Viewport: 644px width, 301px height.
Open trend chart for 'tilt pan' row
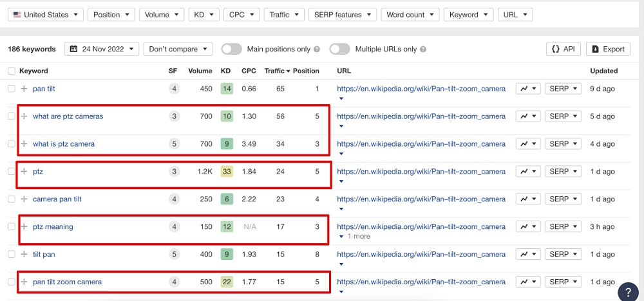528,254
